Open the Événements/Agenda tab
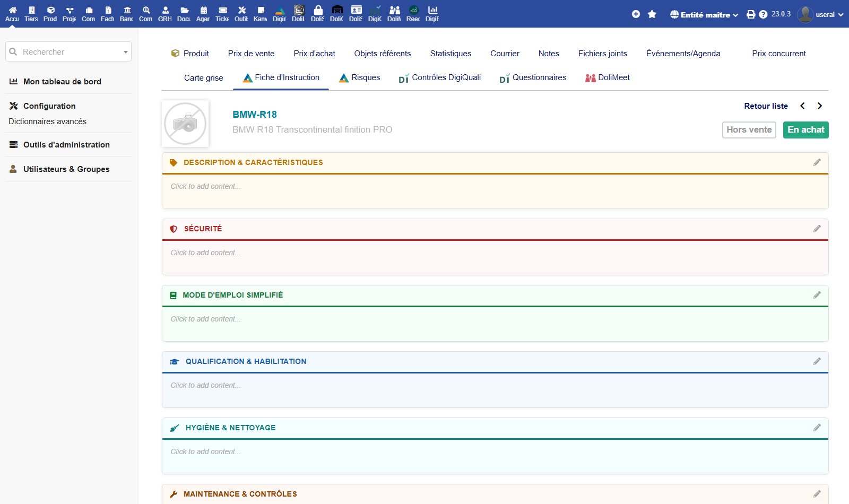The width and height of the screenshot is (849, 504). pyautogui.click(x=683, y=54)
